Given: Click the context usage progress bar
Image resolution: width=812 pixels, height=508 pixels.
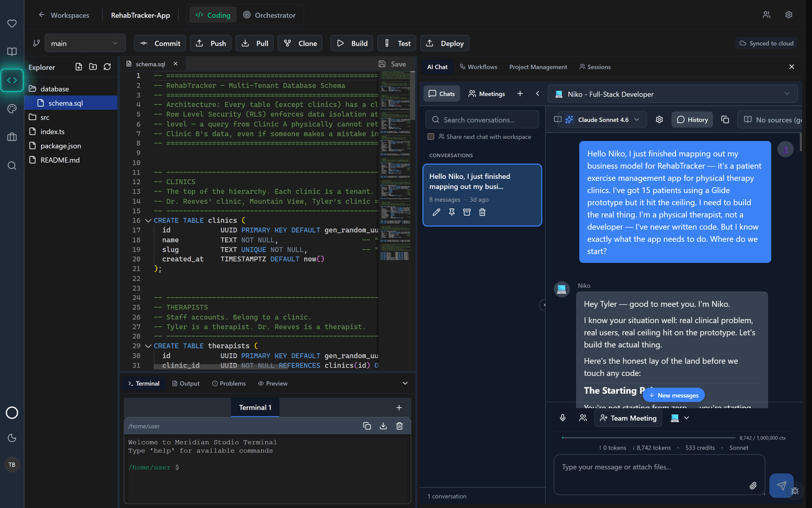Looking at the screenshot, I should [x=648, y=437].
